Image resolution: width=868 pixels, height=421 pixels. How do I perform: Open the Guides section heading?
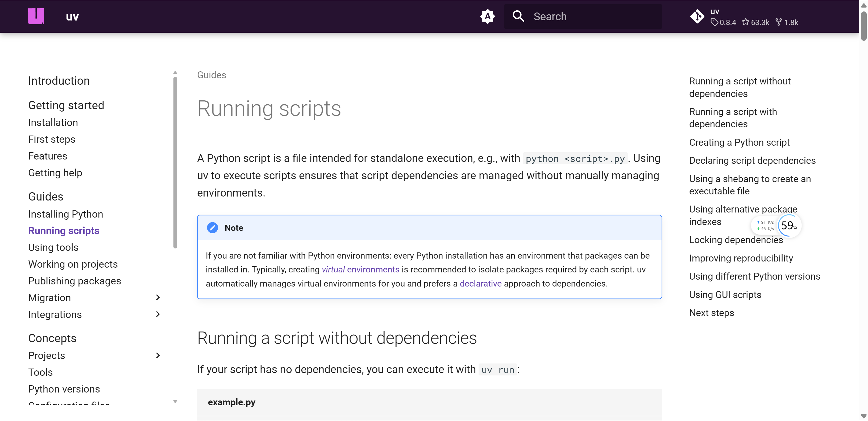[x=45, y=196]
